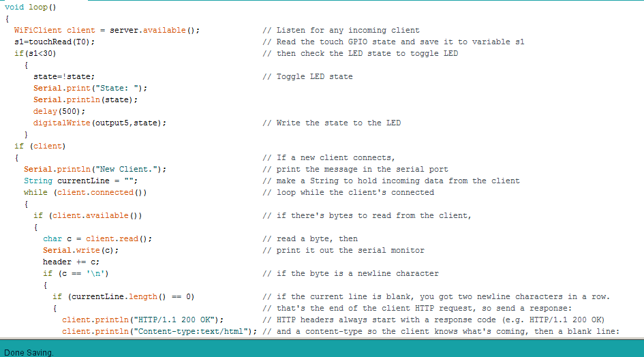Click the Serial.println("New Client.") line
The width and height of the screenshot is (644, 357).
pyautogui.click(x=95, y=169)
